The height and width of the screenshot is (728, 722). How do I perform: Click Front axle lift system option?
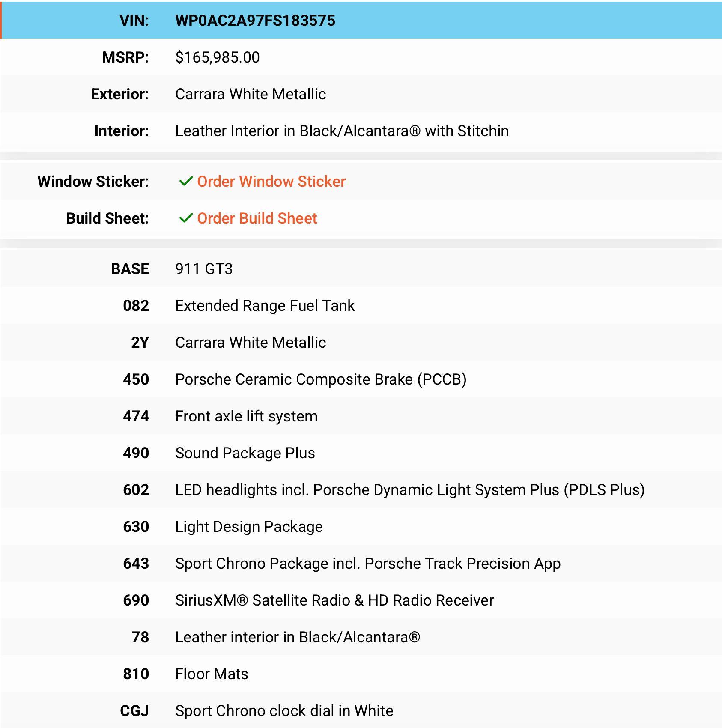point(247,416)
